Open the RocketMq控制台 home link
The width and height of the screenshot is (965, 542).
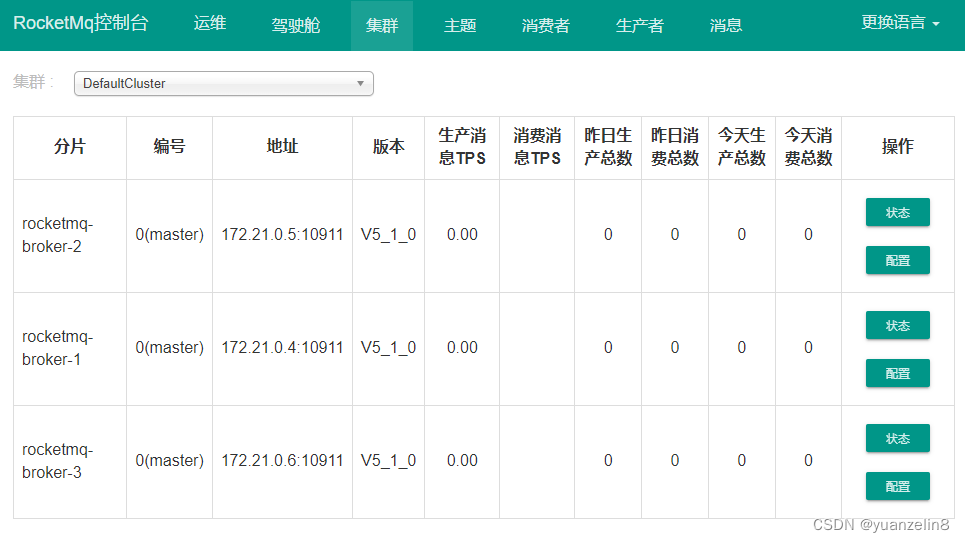[x=81, y=23]
